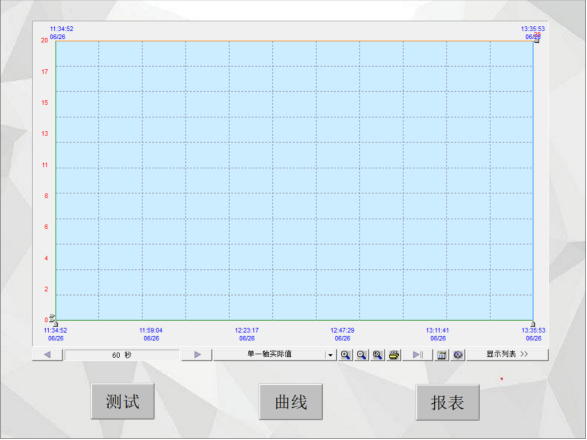The height and width of the screenshot is (440, 587).
Task: Open the time range settings icon
Action: [x=442, y=355]
